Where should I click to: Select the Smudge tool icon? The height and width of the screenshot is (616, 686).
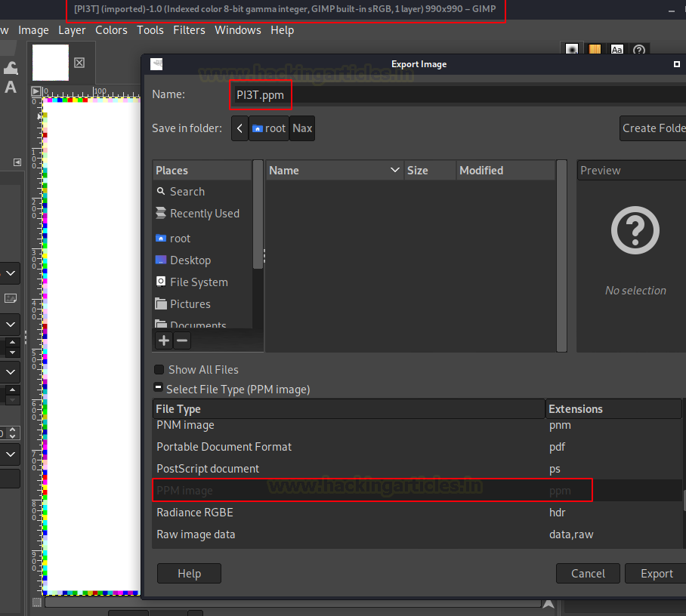point(11,68)
